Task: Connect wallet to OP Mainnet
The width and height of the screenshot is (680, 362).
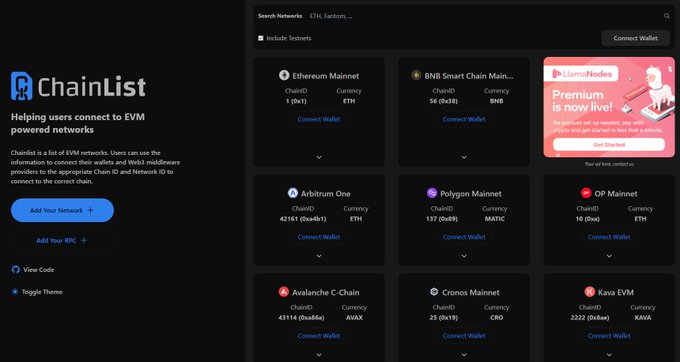Action: pyautogui.click(x=609, y=237)
